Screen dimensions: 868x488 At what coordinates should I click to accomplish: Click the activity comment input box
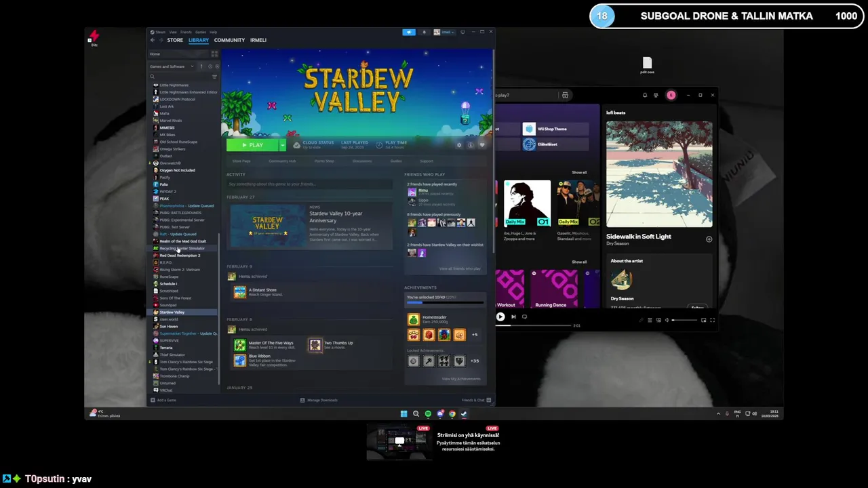pyautogui.click(x=310, y=184)
